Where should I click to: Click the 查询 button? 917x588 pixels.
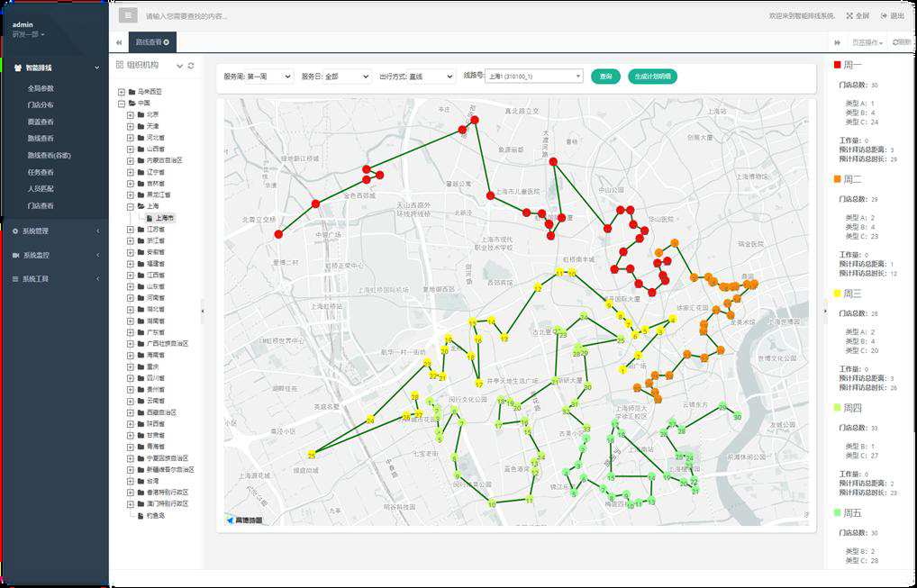tap(605, 77)
